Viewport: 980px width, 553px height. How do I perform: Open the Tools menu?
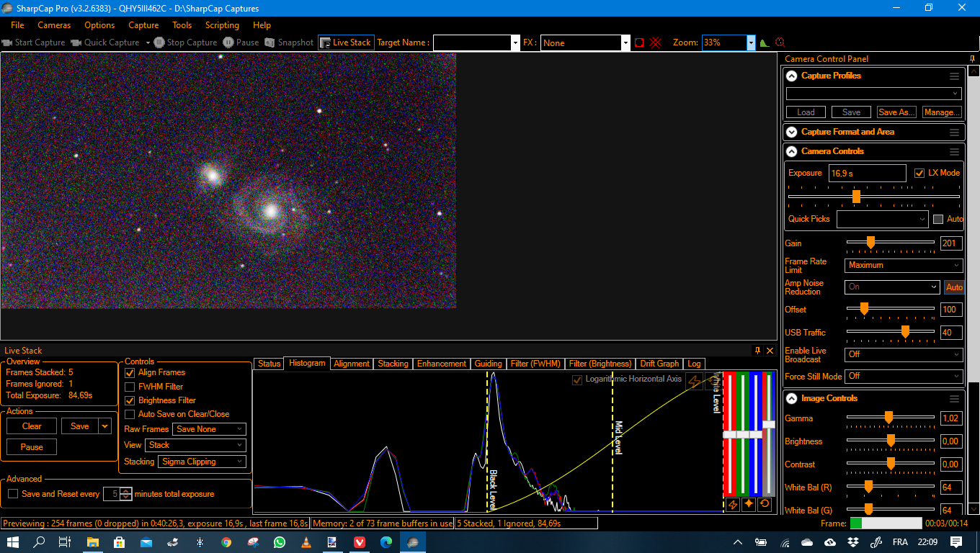click(x=182, y=25)
